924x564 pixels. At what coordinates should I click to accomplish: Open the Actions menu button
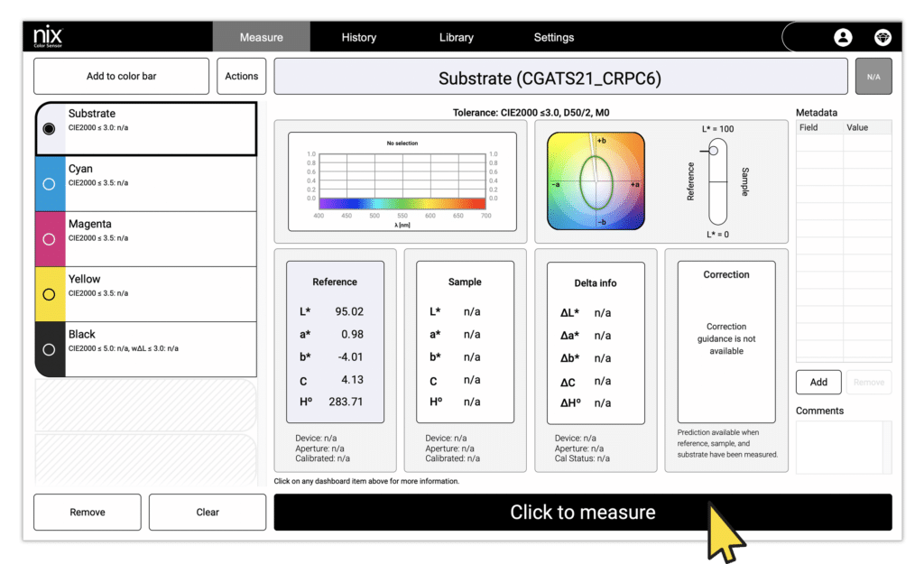(241, 76)
